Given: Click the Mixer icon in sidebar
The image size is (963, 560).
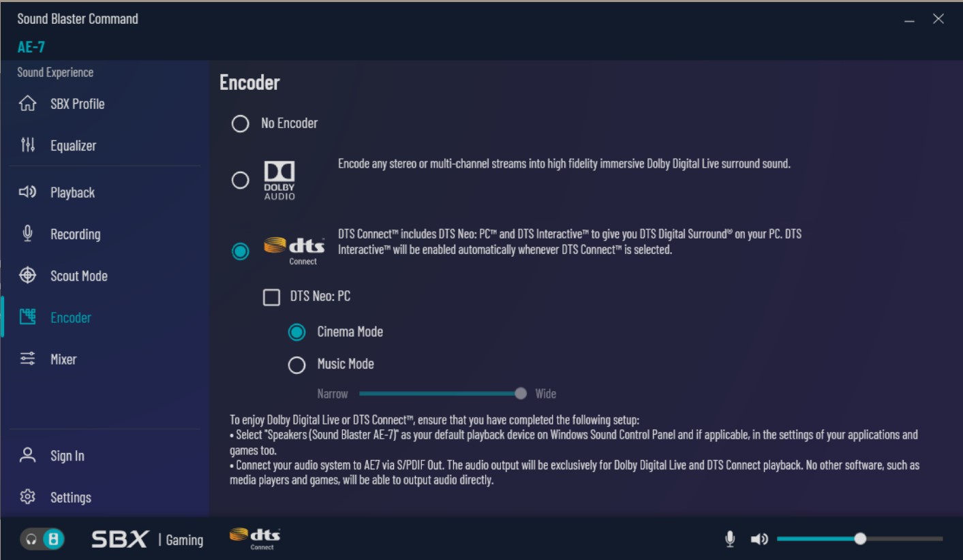Looking at the screenshot, I should coord(27,359).
